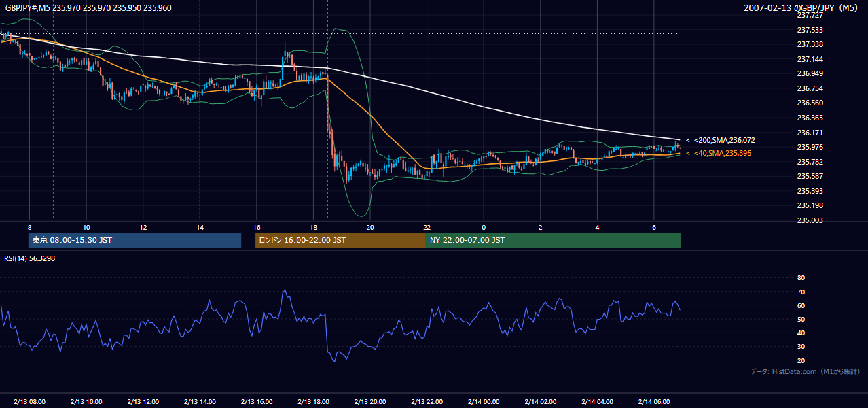The height and width of the screenshot is (408, 868).
Task: Click the '2/13 10:00' bottom time label
Action: (86, 401)
